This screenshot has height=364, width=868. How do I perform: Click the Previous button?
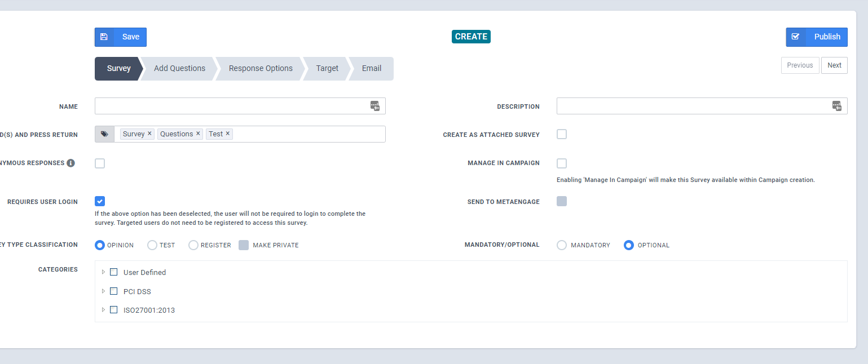pyautogui.click(x=800, y=65)
